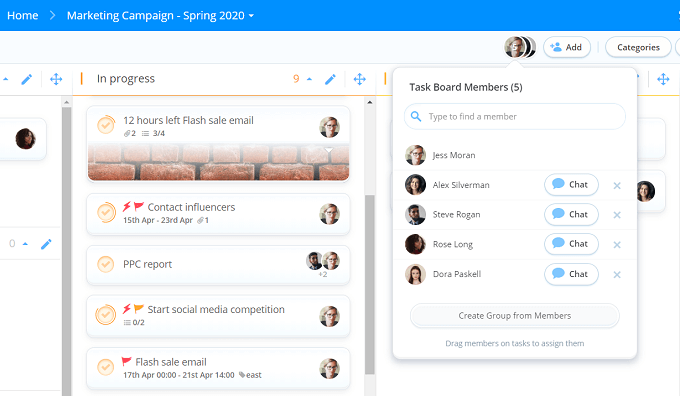Click the east tag on Flash sale email
The image size is (680, 396).
tap(250, 375)
